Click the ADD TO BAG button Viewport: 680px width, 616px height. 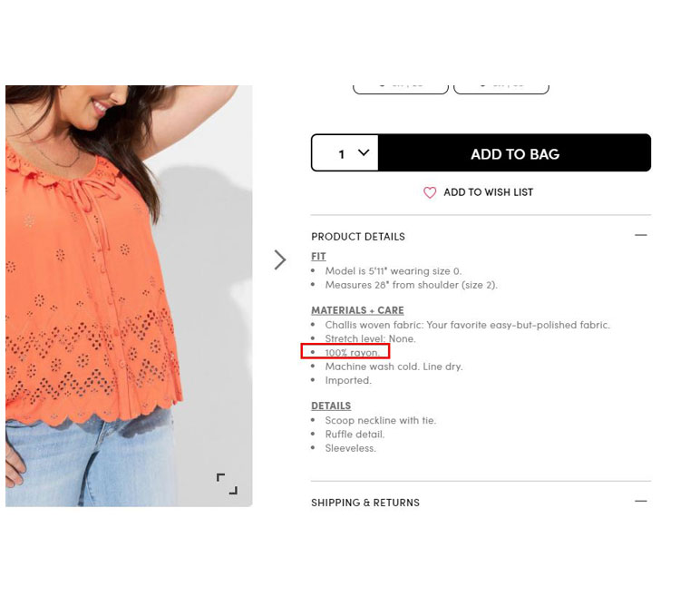pyautogui.click(x=514, y=152)
